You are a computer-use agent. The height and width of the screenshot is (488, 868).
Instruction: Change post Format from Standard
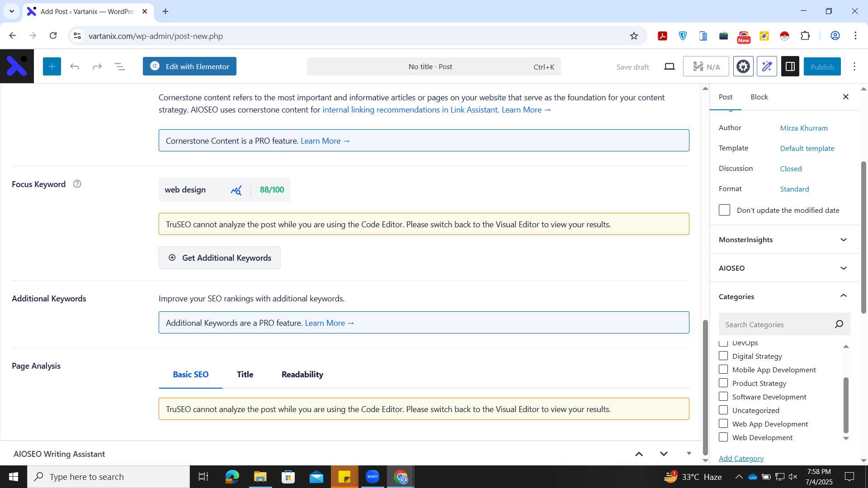[x=794, y=189]
